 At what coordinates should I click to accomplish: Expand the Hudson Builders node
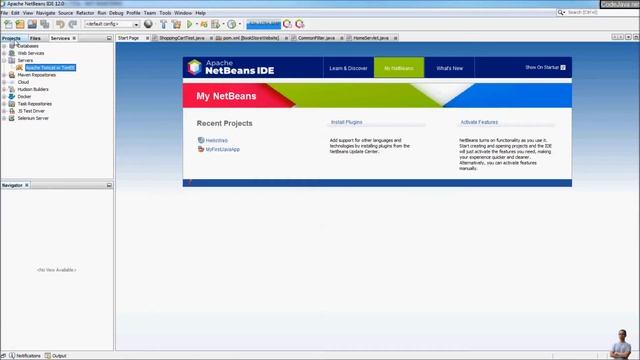click(4, 89)
